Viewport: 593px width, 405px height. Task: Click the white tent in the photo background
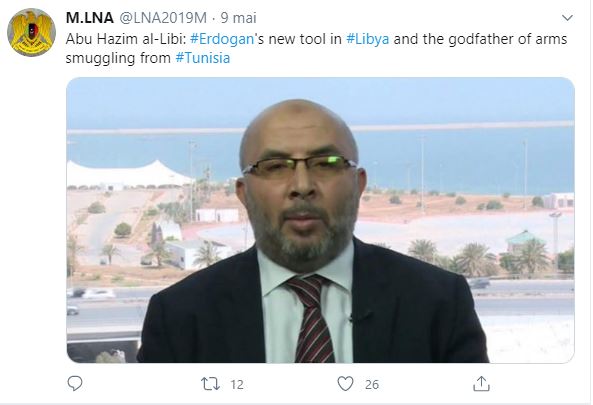(129, 173)
